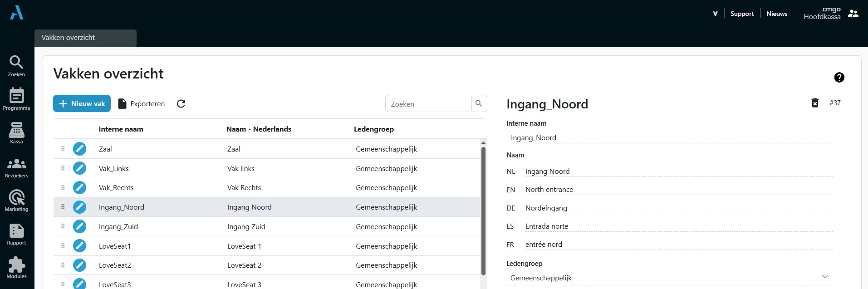868x289 pixels.
Task: Click the Exporteren button
Action: [x=142, y=104]
